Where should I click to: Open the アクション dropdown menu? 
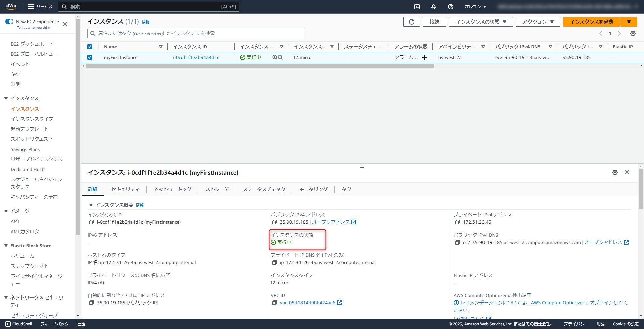click(538, 22)
